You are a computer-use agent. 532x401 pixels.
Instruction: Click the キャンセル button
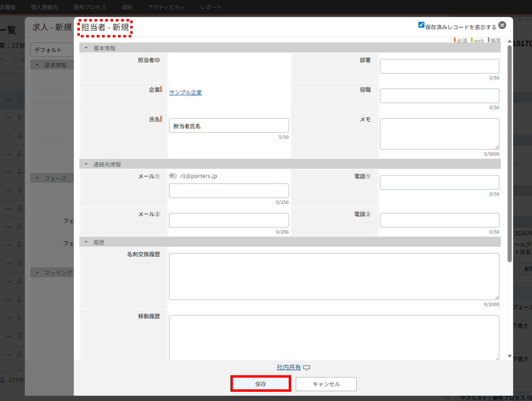coord(326,384)
